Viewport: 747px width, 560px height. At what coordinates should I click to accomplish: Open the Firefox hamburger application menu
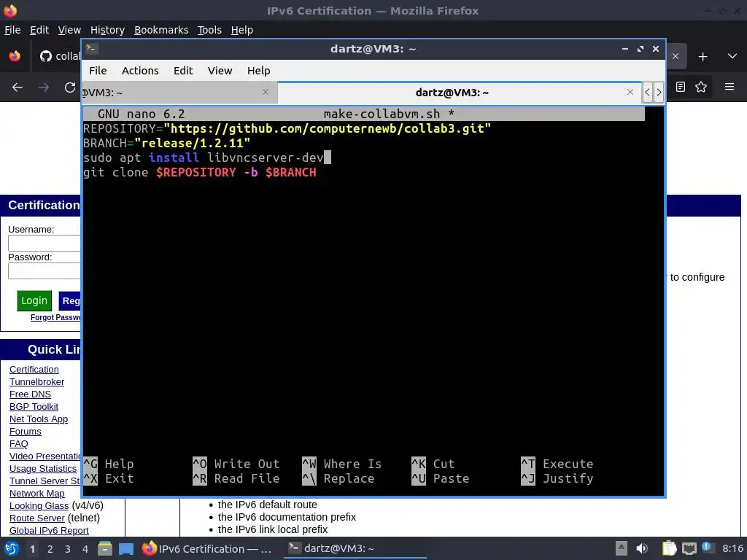pyautogui.click(x=729, y=87)
